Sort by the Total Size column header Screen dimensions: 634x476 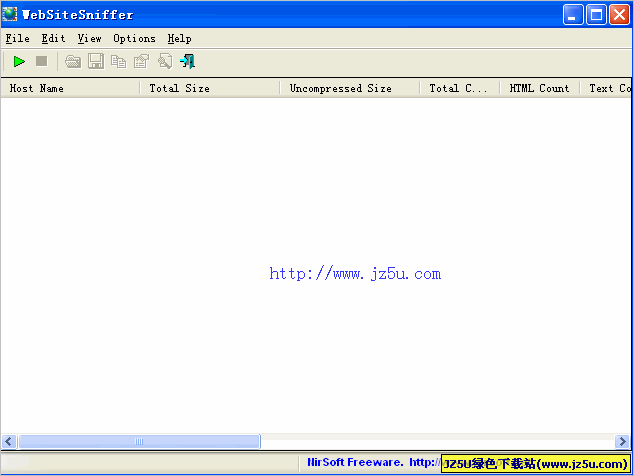(x=210, y=88)
